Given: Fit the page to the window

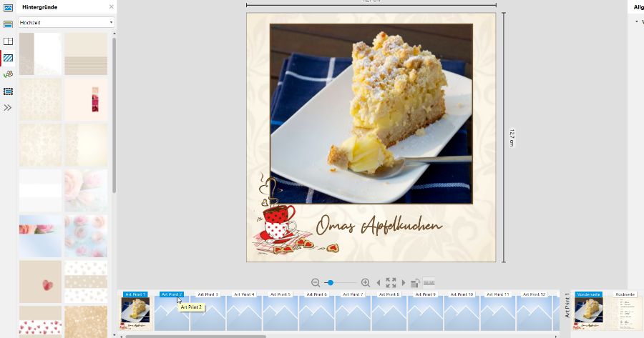Looking at the screenshot, I should 391,283.
